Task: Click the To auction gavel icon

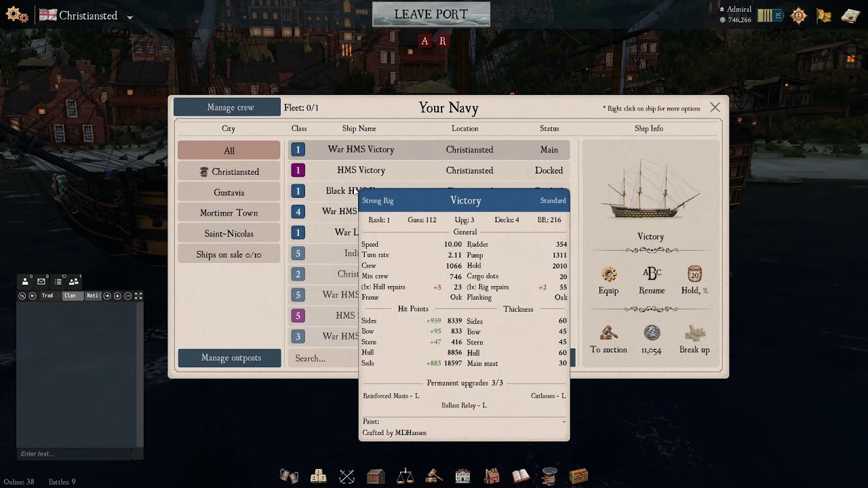Action: tap(608, 333)
